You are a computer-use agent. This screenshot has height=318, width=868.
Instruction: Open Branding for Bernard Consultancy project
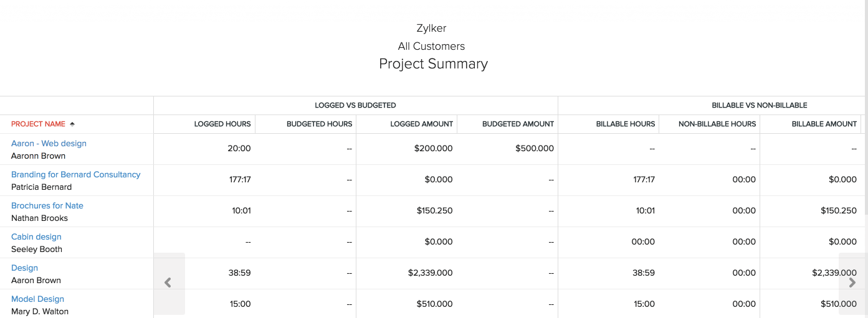(75, 174)
